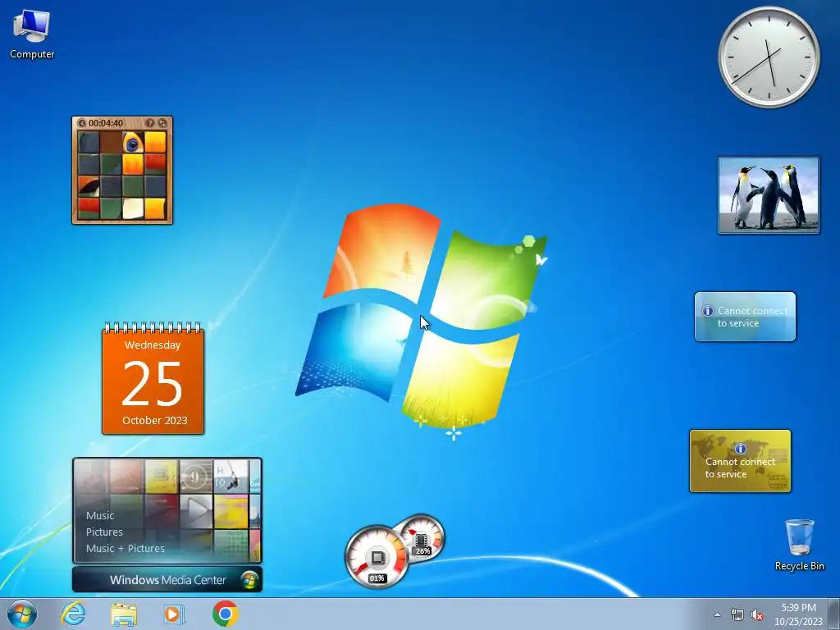Click the large 25 on Calendar gadget
The height and width of the screenshot is (630, 840).
coord(153,383)
